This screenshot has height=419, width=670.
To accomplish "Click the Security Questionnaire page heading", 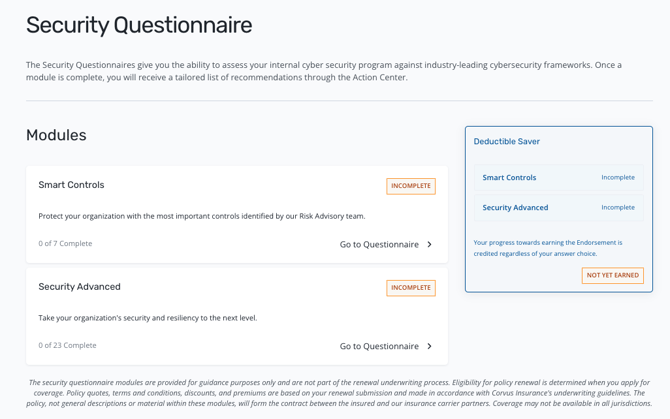I will [x=139, y=25].
